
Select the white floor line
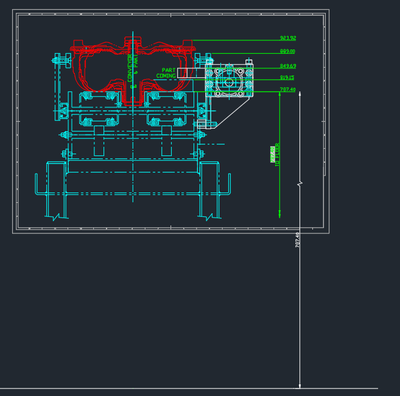189,388
